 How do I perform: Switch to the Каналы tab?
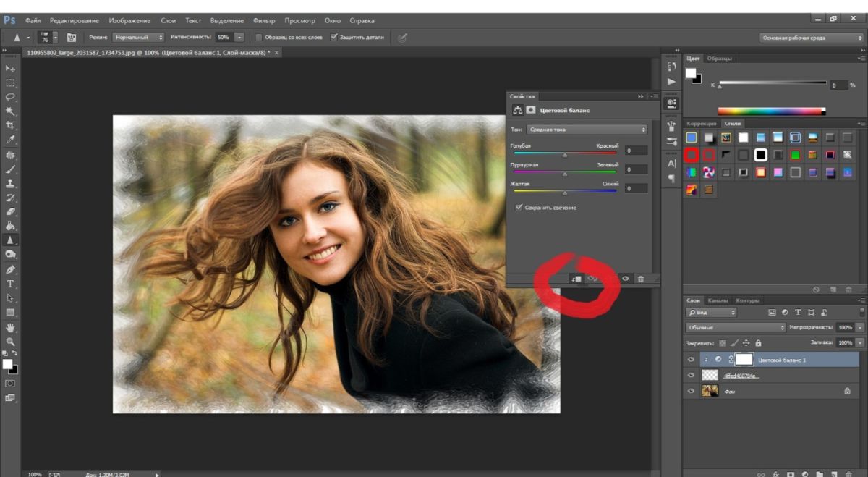[718, 300]
